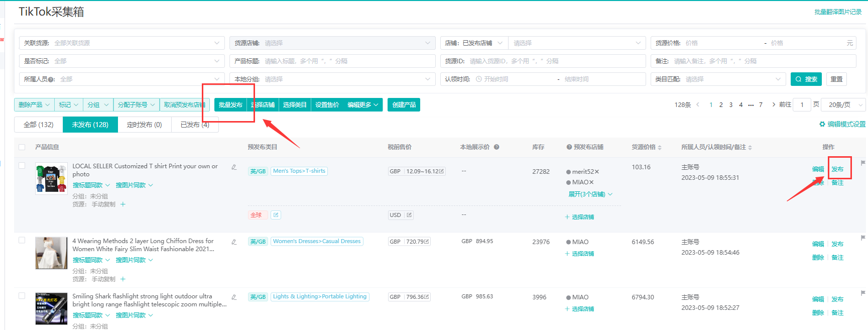
Task: Select the Smiling Shark flashlight row checkbox
Action: point(22,296)
